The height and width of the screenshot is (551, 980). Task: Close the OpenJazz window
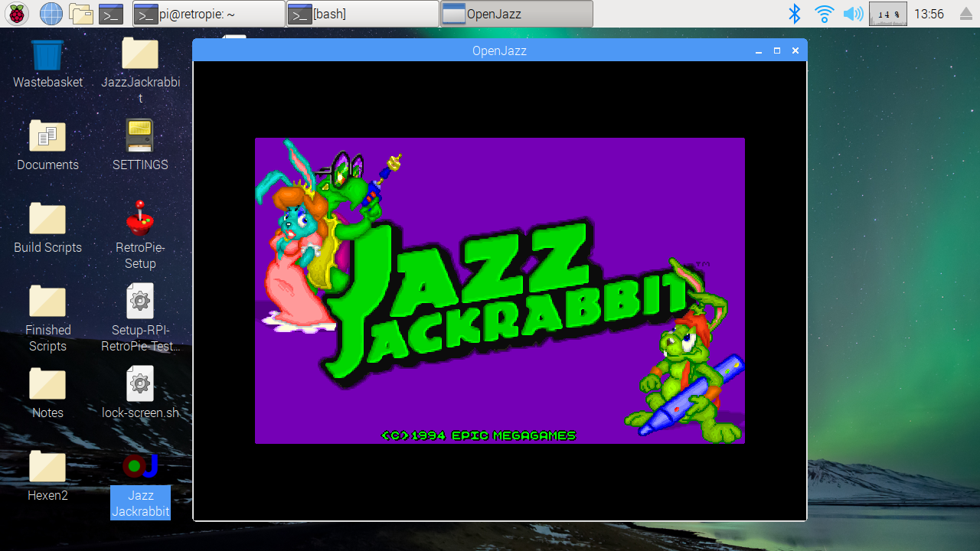[x=795, y=51]
